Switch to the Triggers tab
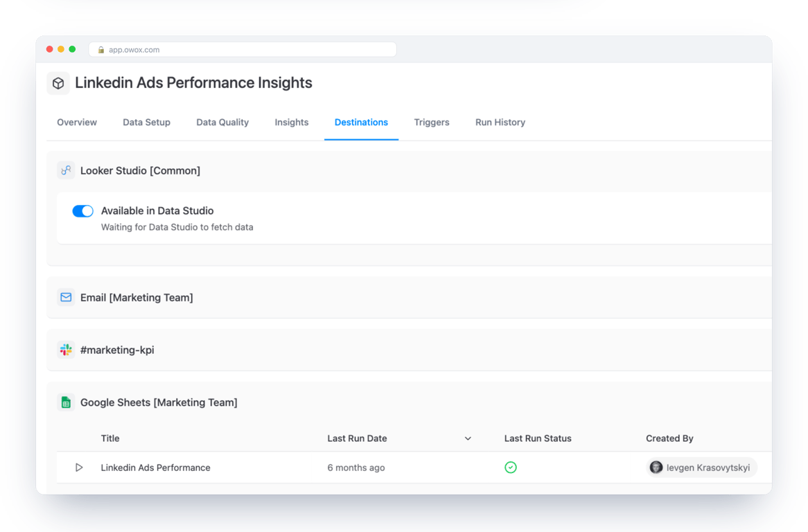 point(432,123)
